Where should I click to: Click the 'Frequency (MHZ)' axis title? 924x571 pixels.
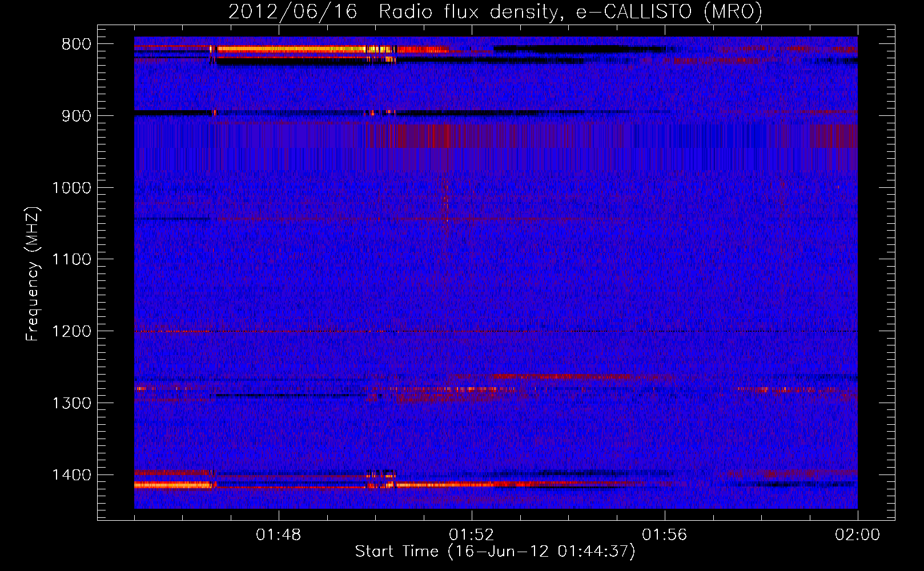[33, 274]
